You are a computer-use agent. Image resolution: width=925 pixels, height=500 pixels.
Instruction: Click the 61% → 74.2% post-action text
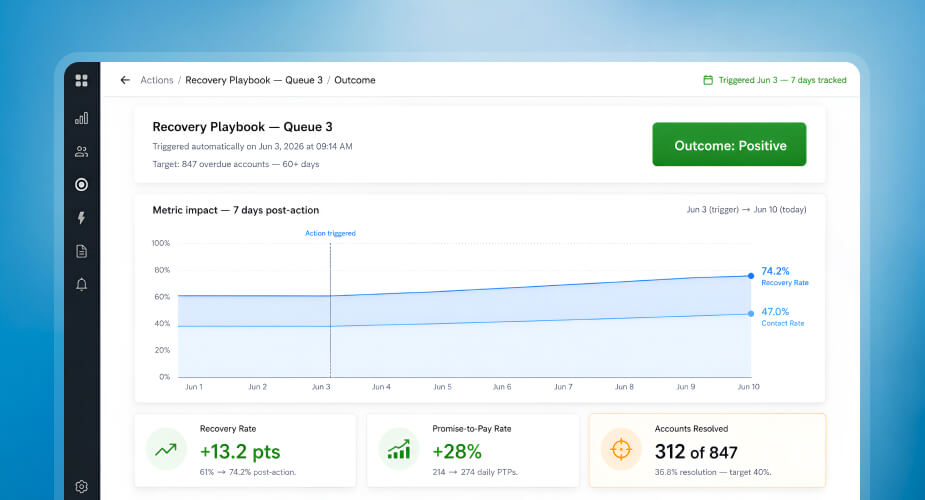pos(248,472)
